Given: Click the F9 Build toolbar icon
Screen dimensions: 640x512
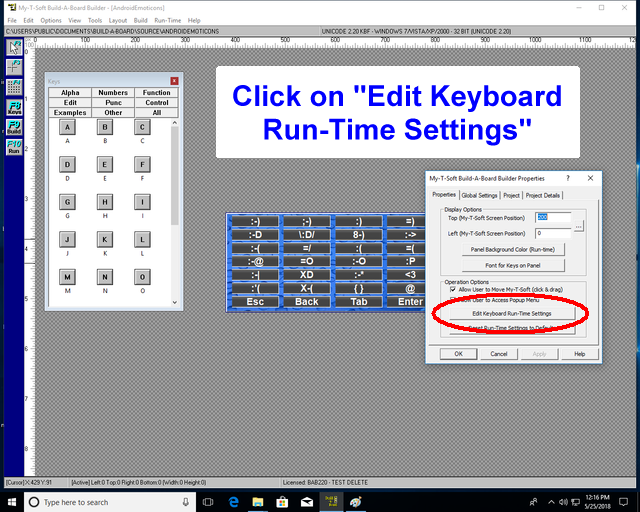Looking at the screenshot, I should (x=14, y=126).
